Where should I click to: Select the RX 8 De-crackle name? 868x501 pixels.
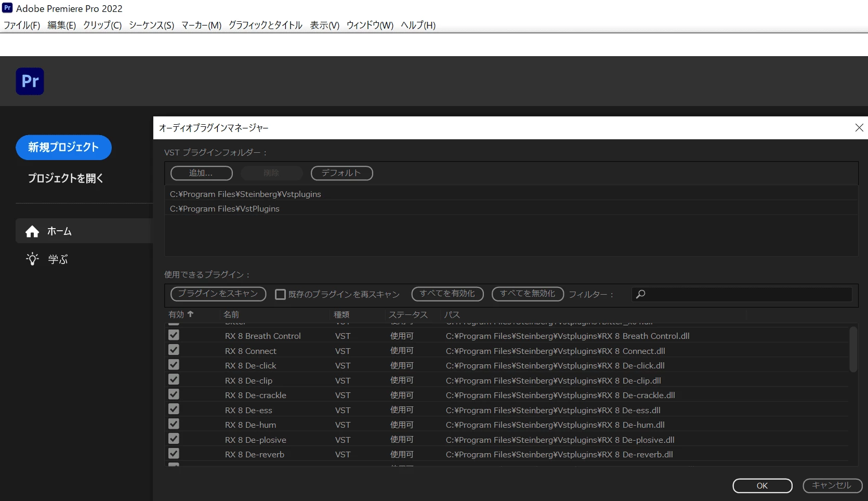coord(256,395)
